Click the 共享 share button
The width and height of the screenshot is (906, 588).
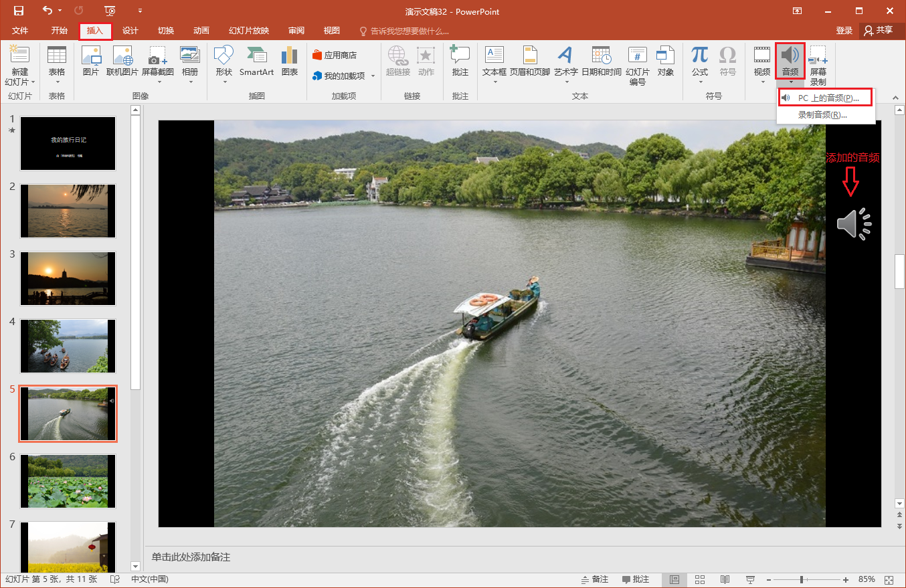[879, 31]
